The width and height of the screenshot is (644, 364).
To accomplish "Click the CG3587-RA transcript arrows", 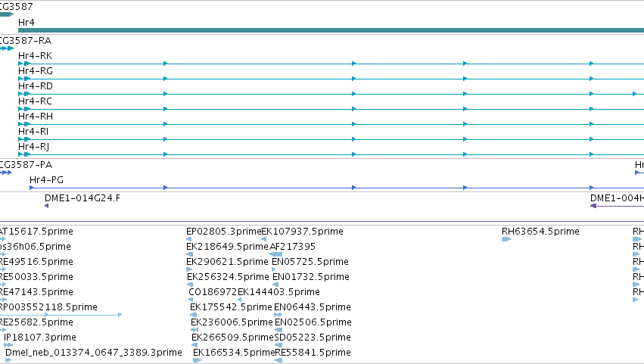I will (7, 48).
